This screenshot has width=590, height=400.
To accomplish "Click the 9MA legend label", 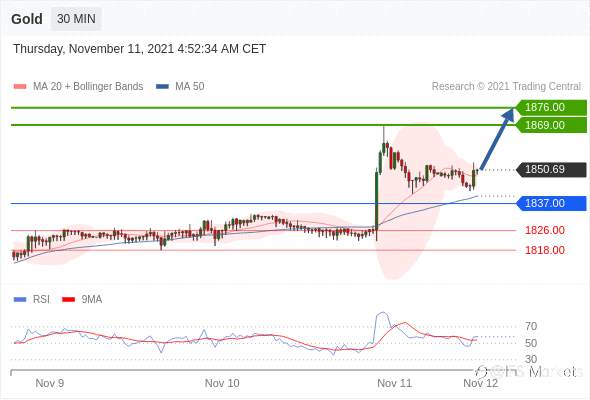I will tap(92, 300).
